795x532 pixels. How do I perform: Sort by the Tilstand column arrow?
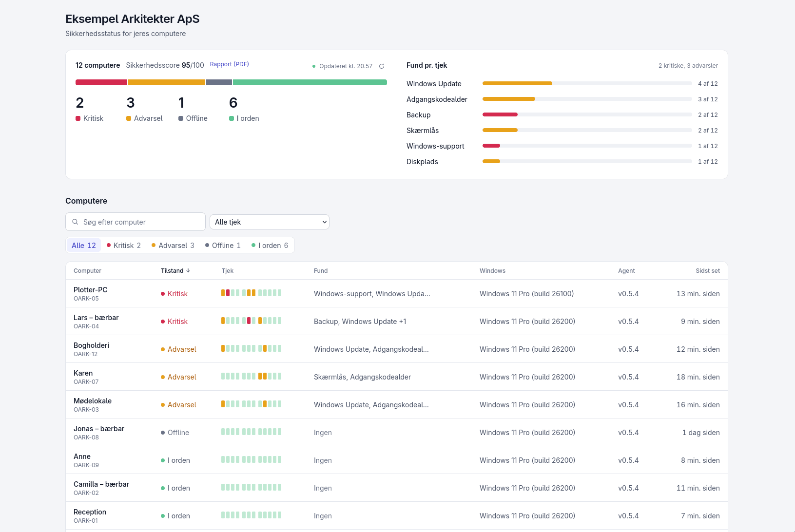pos(188,271)
